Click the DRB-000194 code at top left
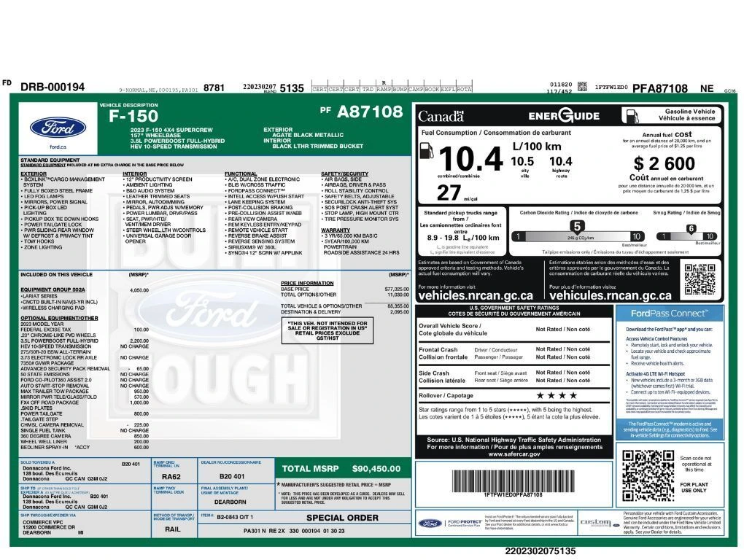Screen dimensions: 744x560 (x=53, y=87)
